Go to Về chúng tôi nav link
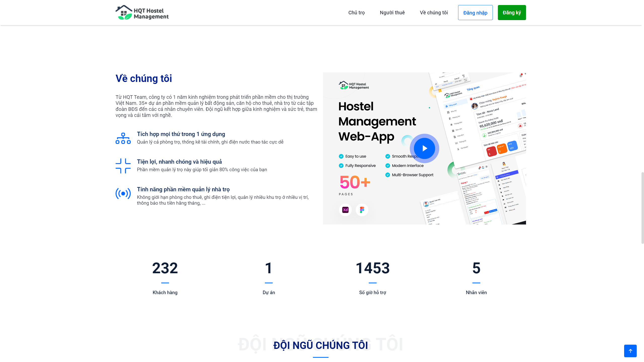The image size is (644, 362). (434, 13)
